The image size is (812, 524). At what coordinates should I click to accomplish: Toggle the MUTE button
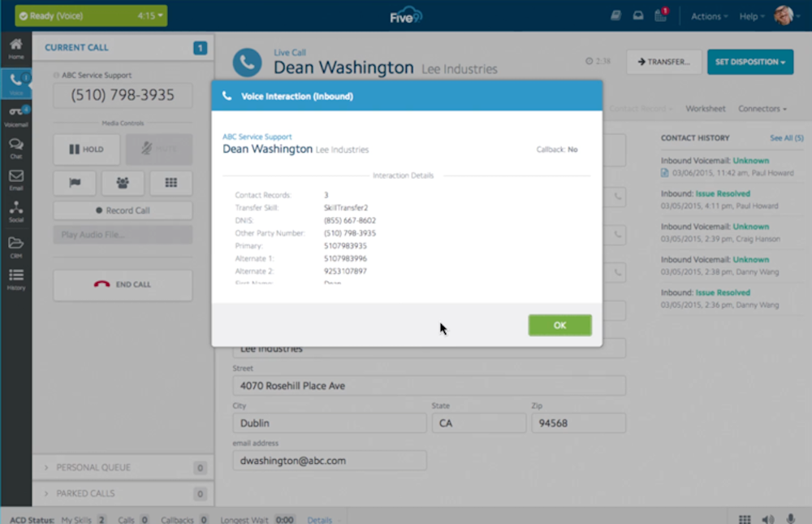tap(159, 149)
